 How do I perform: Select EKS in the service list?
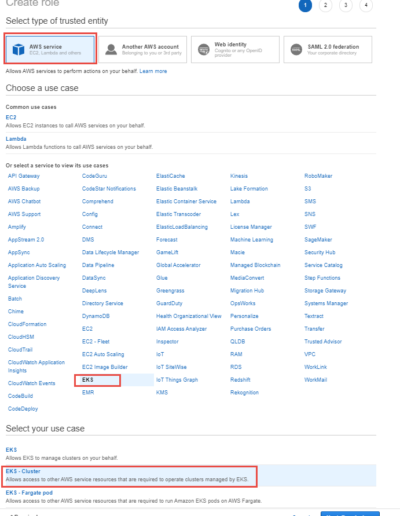[88, 380]
